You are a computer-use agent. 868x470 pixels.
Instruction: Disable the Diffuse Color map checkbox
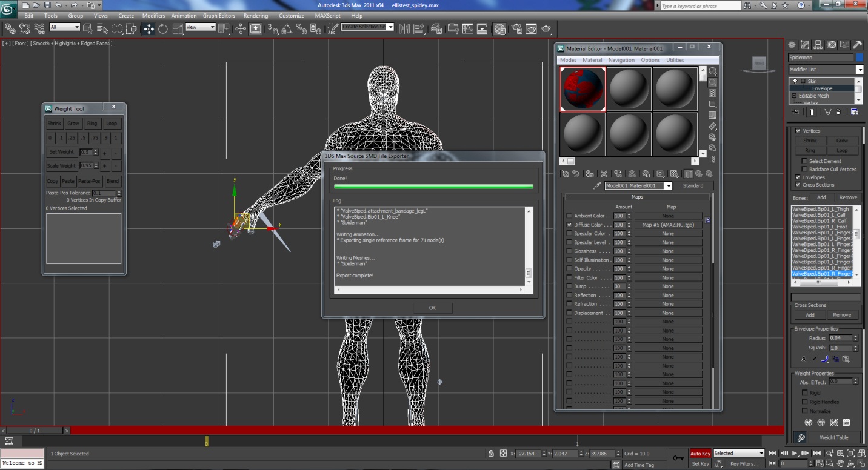[x=569, y=225]
